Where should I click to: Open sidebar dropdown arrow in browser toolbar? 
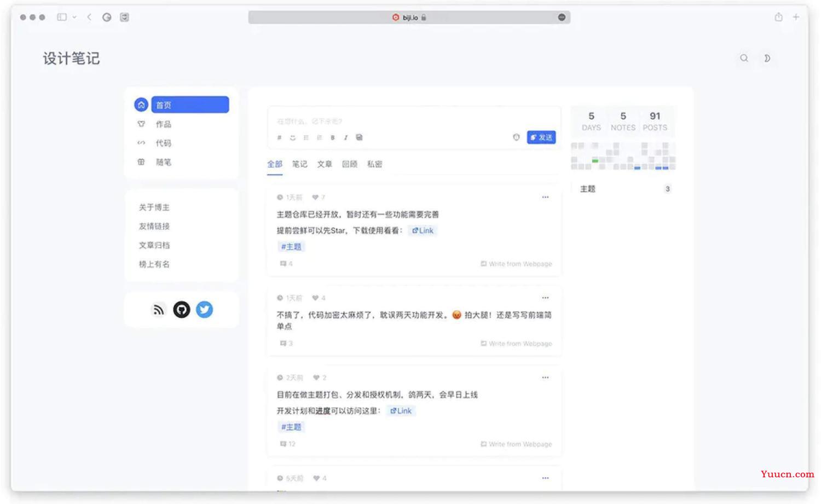click(74, 18)
